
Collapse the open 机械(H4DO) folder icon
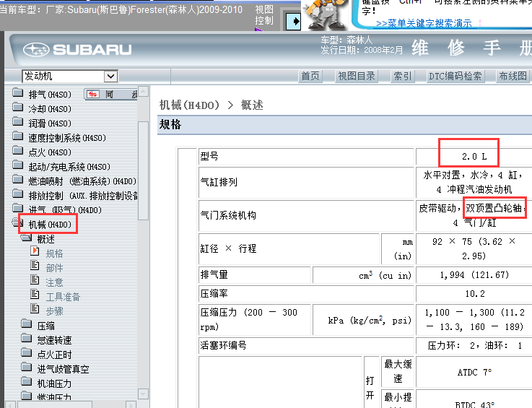click(x=17, y=222)
